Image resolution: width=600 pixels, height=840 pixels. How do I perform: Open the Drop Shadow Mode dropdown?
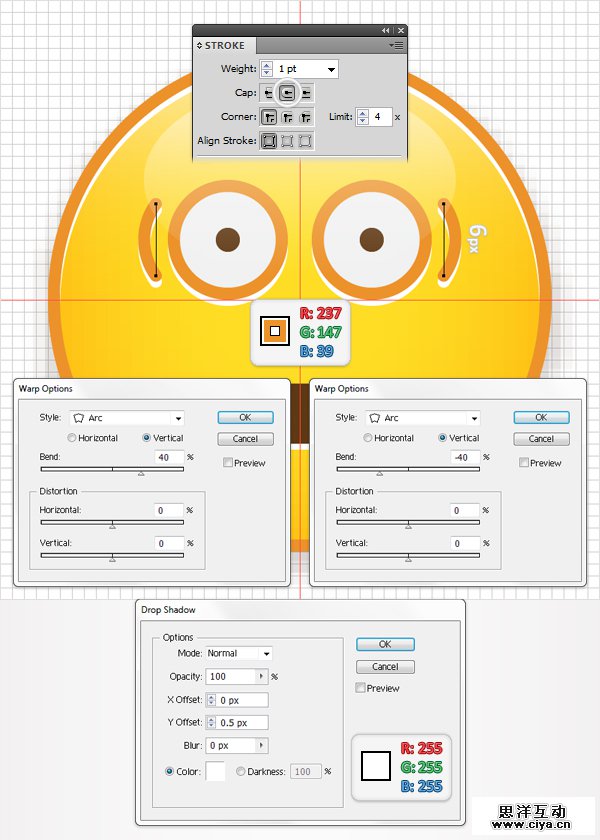click(x=265, y=653)
